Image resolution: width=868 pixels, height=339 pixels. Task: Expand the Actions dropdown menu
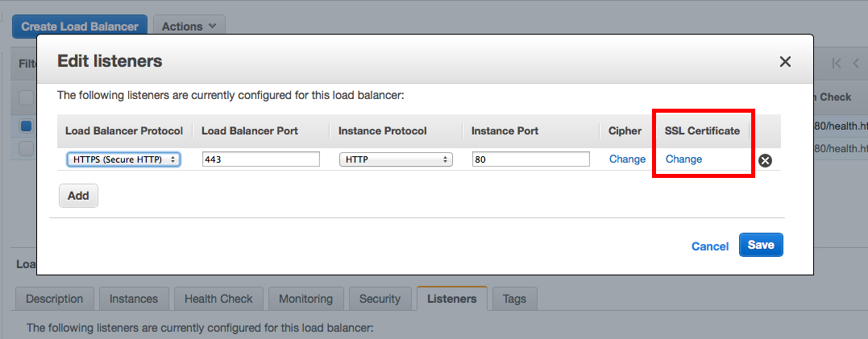pos(189,26)
